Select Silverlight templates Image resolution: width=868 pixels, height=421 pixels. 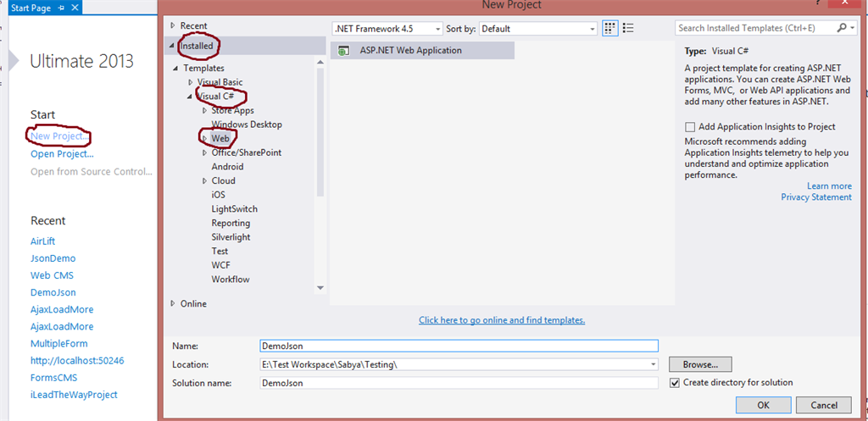click(231, 237)
